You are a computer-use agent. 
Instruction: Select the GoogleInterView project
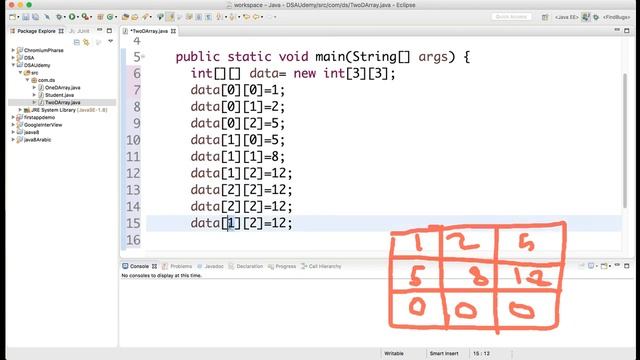tap(40, 125)
